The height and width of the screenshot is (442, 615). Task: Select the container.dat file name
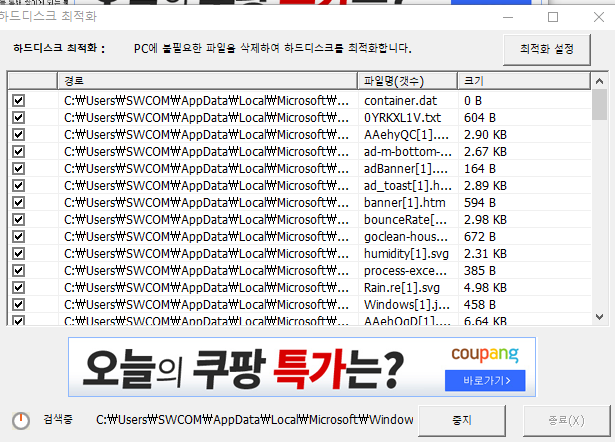(400, 101)
